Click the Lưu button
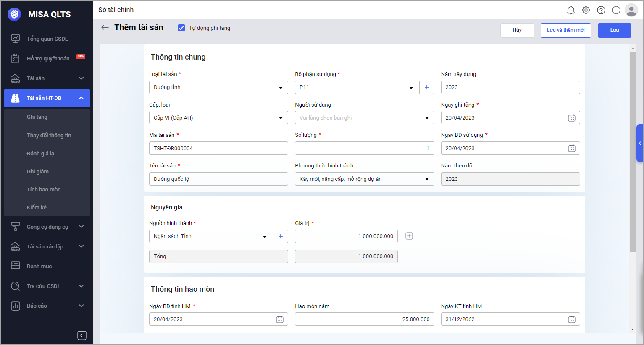Viewport: 644px width, 345px height. coord(614,30)
